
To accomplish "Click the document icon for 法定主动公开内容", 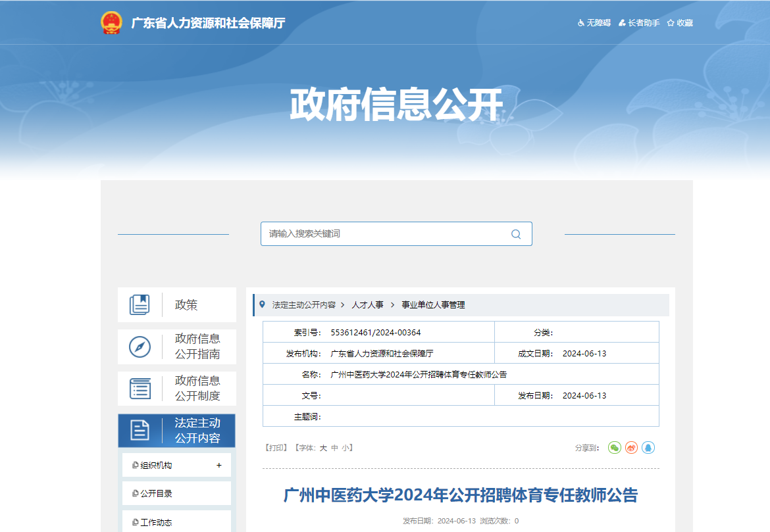I will pos(140,431).
